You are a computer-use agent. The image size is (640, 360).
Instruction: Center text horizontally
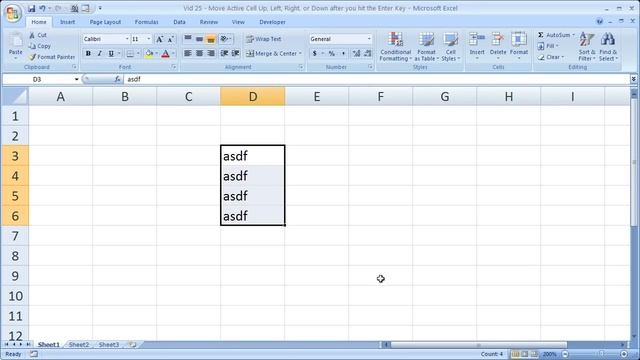[199, 53]
